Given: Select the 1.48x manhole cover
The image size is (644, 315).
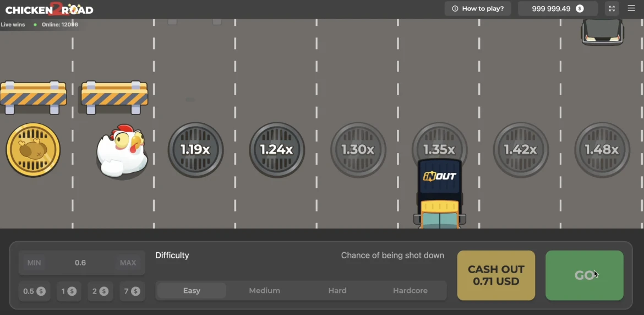Looking at the screenshot, I should tap(602, 150).
